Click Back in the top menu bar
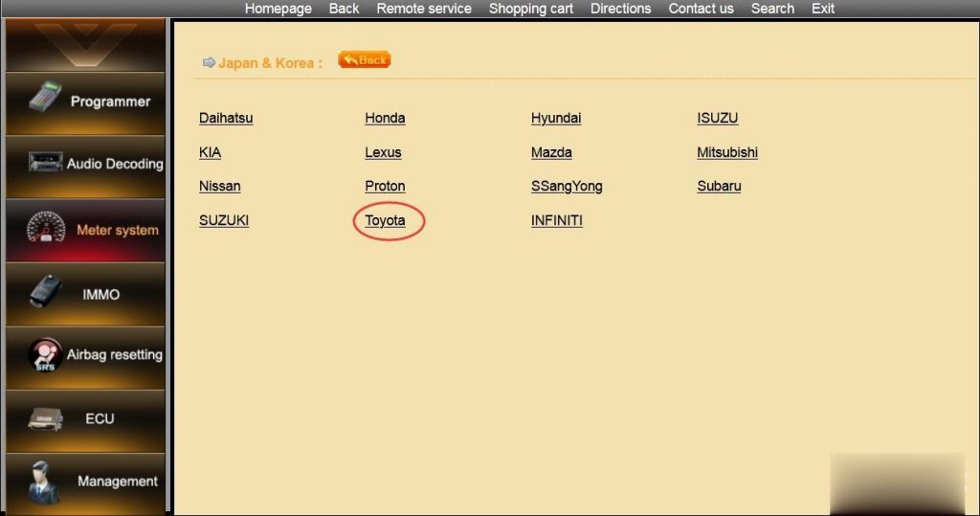This screenshot has height=516, width=980. tap(344, 9)
